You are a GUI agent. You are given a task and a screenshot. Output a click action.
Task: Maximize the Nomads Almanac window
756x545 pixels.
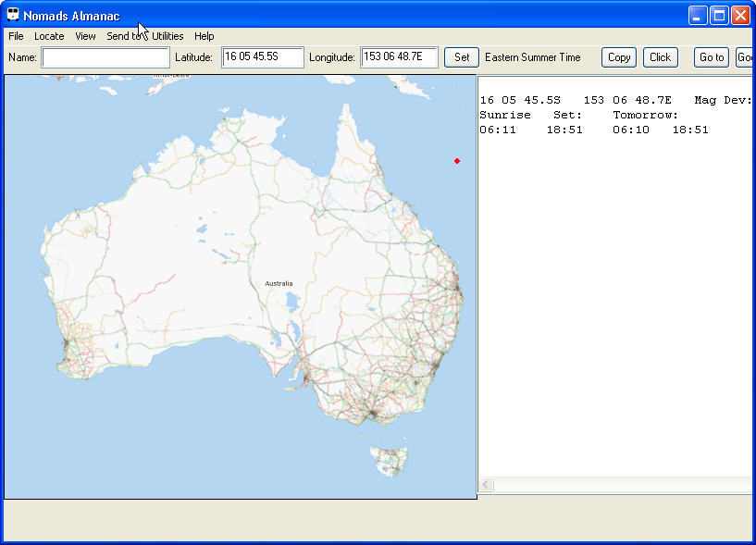coord(719,16)
